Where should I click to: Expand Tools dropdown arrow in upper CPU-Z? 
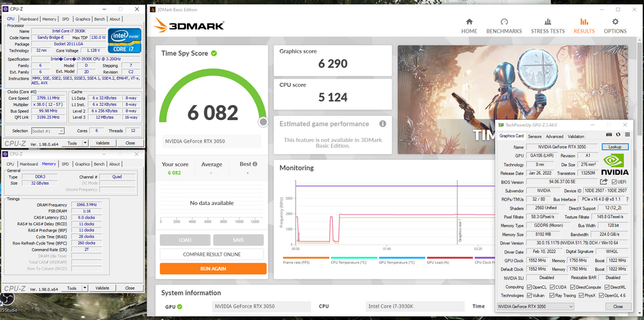click(85, 143)
